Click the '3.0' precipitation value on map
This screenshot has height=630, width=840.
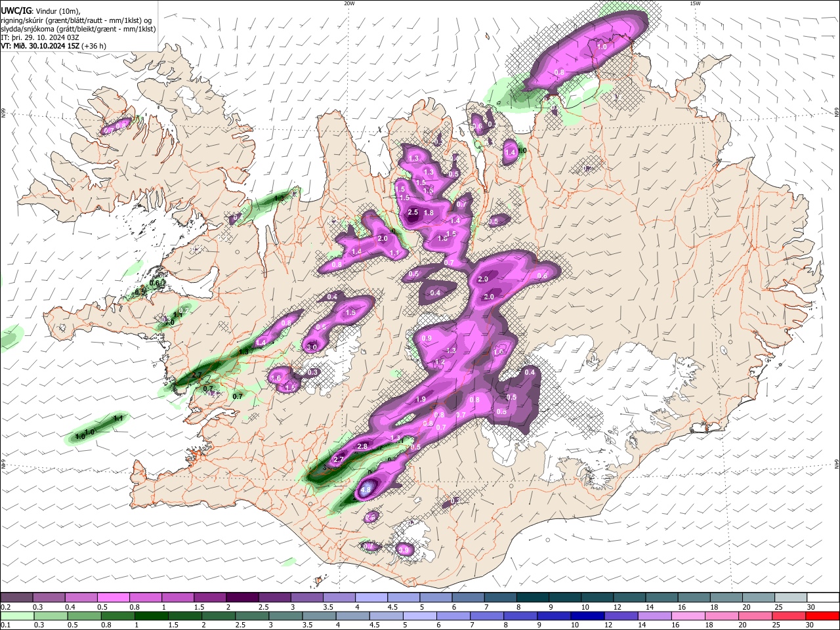(312, 346)
